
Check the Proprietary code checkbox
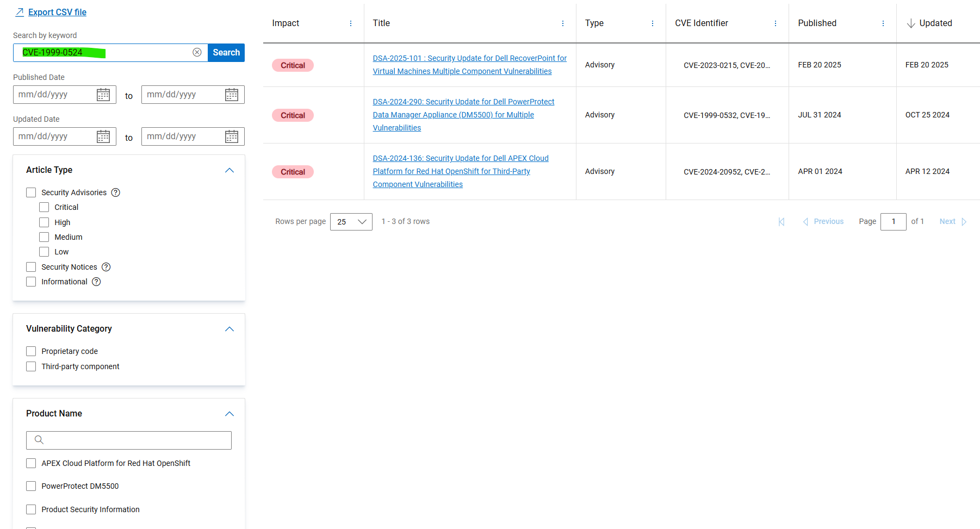(31, 351)
